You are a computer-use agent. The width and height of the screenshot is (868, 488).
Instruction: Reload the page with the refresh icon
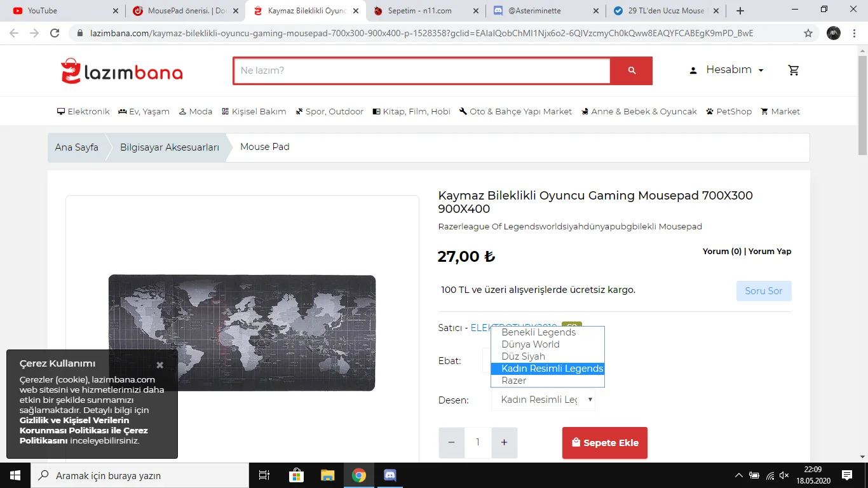coord(55,33)
